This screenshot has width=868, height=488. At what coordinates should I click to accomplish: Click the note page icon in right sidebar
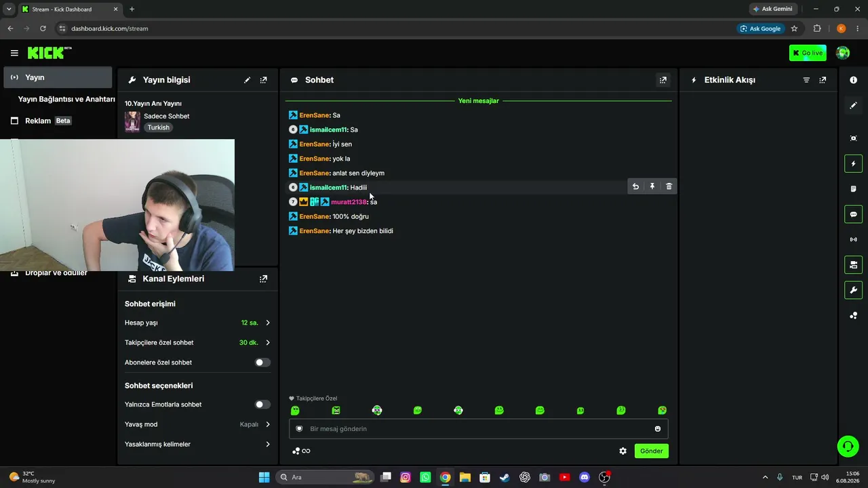click(853, 189)
